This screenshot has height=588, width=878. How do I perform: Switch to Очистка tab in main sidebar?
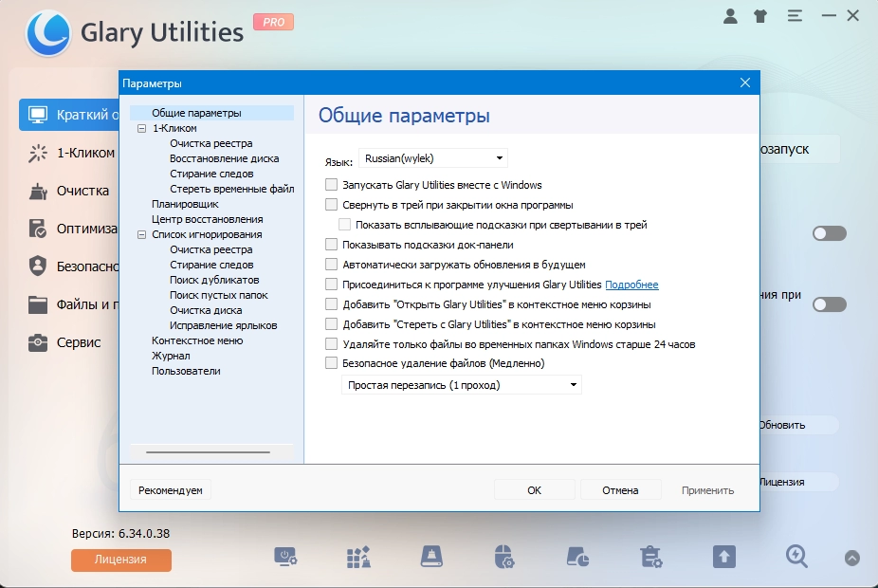point(69,191)
